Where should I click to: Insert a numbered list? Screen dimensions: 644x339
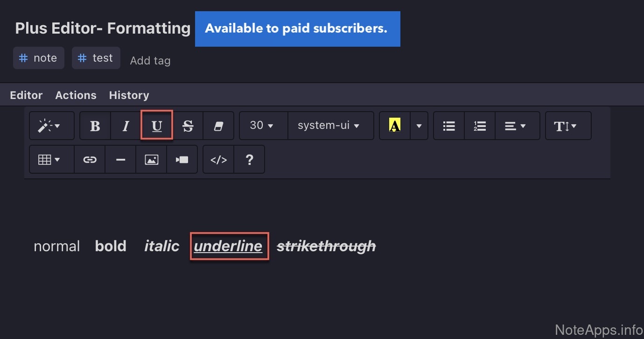[480, 126]
